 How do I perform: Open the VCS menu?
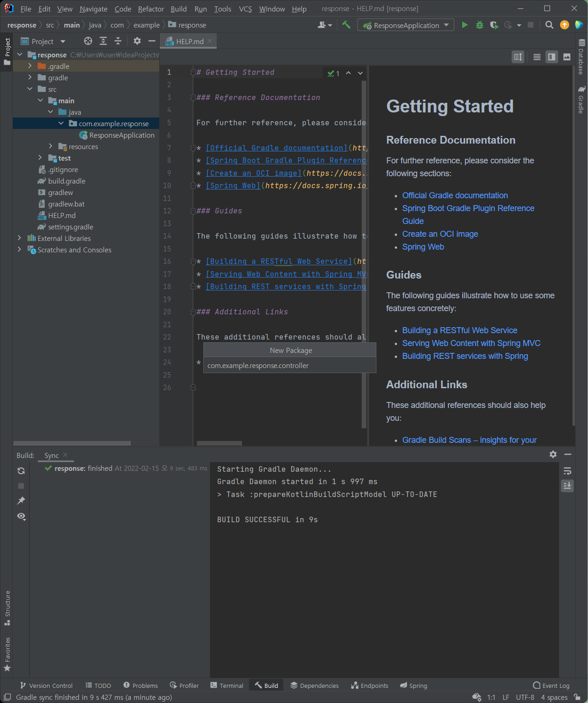pyautogui.click(x=245, y=9)
